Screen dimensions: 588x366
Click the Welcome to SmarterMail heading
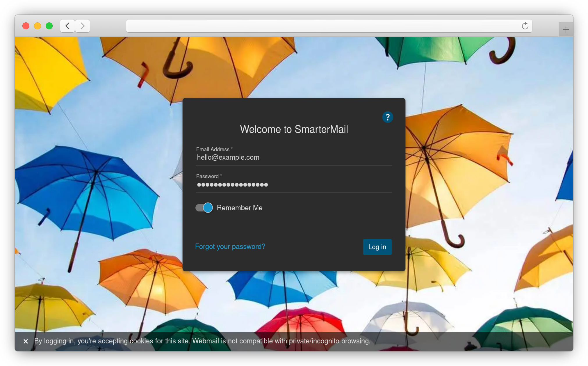pyautogui.click(x=294, y=129)
